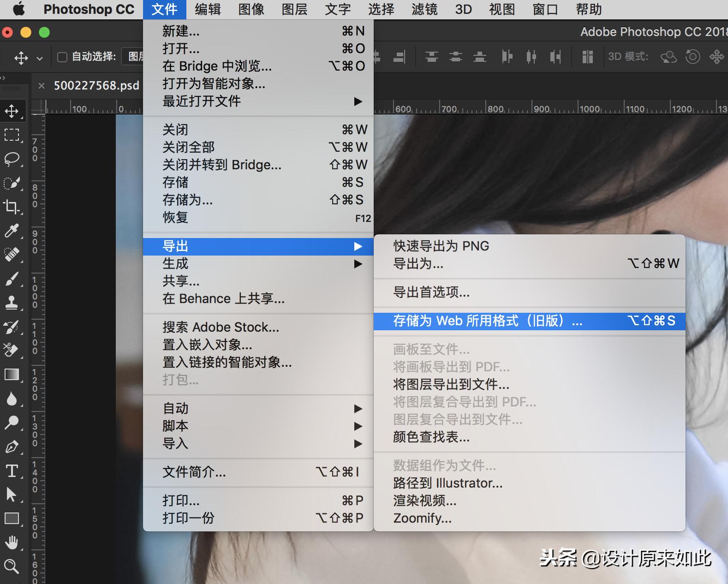Select the Rectangle shape tool

(x=12, y=518)
